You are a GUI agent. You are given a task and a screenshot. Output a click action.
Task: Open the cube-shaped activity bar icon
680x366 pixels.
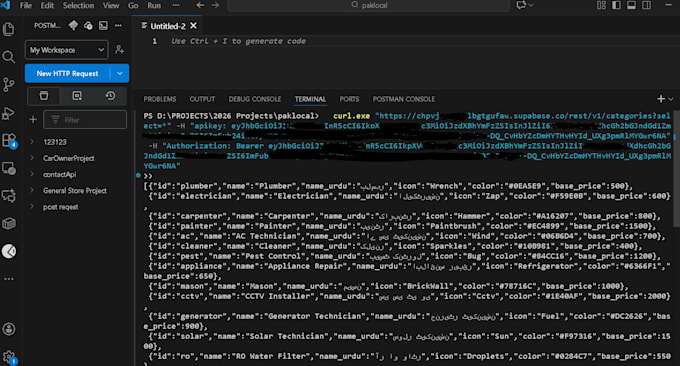tap(9, 224)
